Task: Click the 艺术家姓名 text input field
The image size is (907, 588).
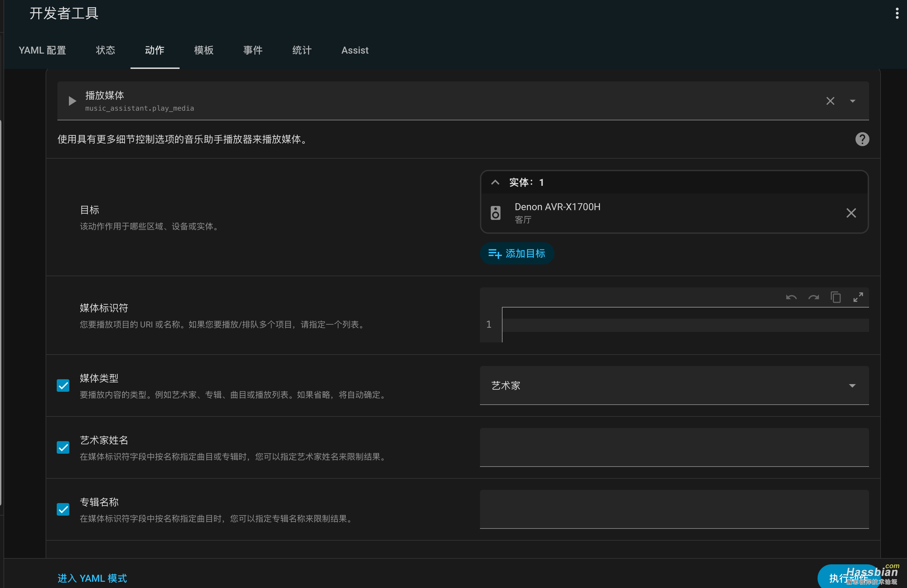Action: [x=674, y=447]
